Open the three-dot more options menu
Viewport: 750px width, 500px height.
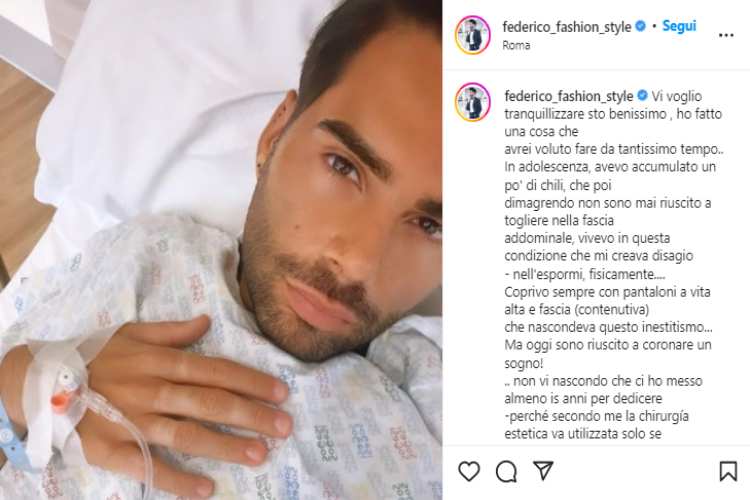click(726, 35)
